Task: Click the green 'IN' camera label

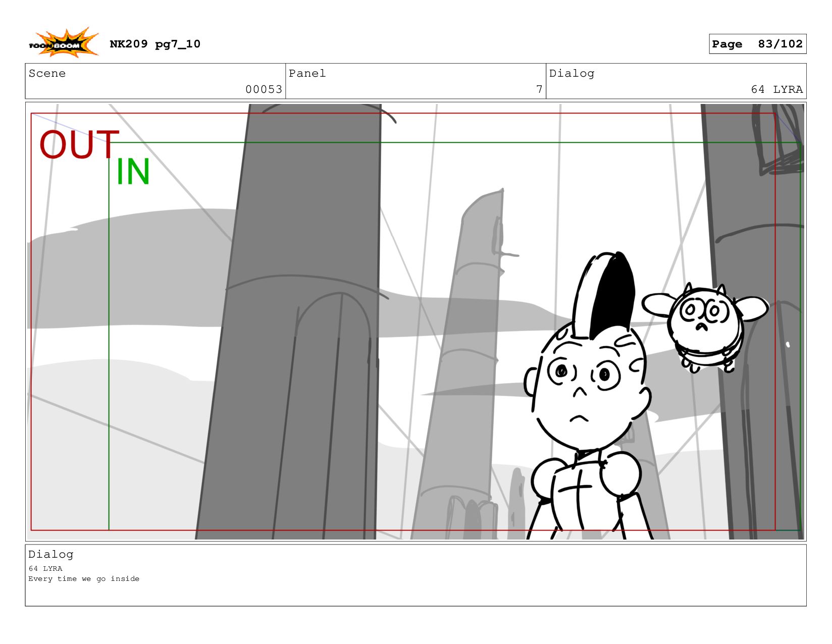Action: [x=133, y=172]
